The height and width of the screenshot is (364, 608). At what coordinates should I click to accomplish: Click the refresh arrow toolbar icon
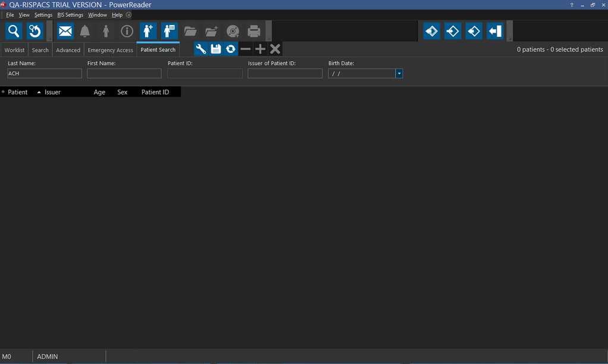(35, 31)
